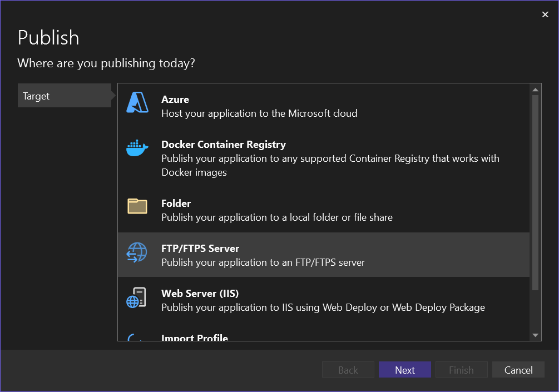Click the scroll up arrow in the target list
The height and width of the screenshot is (392, 559).
click(x=535, y=90)
